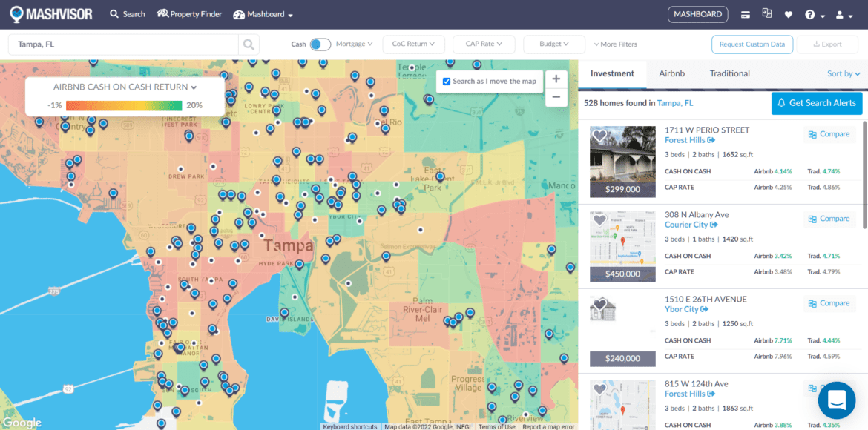Viewport: 868px width, 430px height.
Task: Open the Ybor City neighborhood link
Action: [682, 309]
